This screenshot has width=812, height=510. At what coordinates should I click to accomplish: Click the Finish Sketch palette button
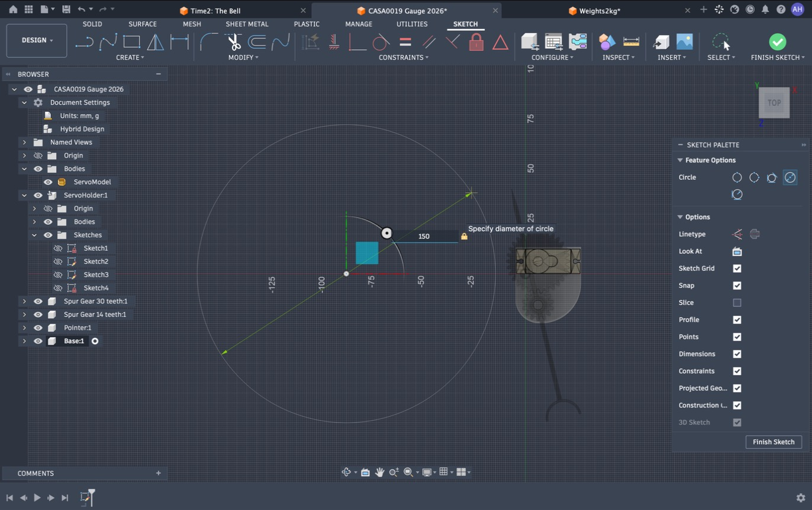point(774,442)
